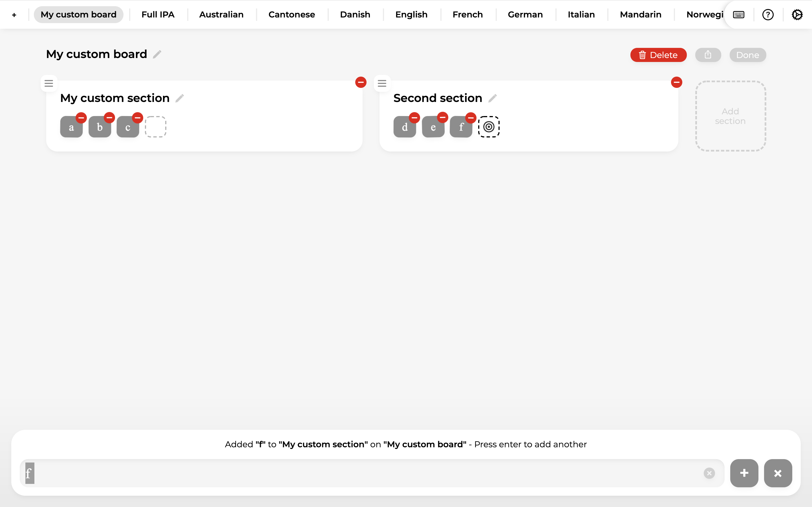
Task: Open the on-screen IPA keyboard
Action: (738, 14)
